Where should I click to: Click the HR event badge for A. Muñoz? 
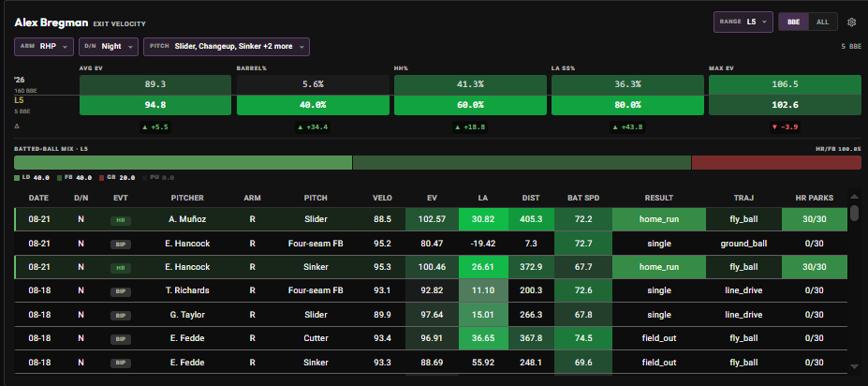120,220
